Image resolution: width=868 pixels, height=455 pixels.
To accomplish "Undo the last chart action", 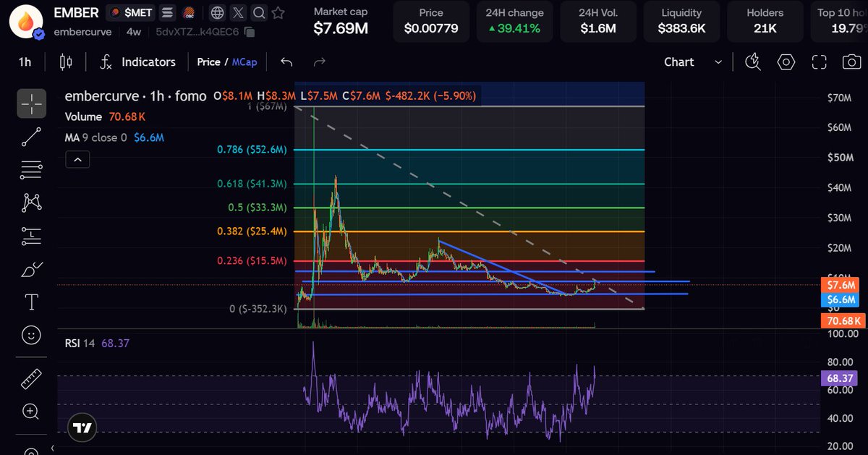I will (x=286, y=62).
